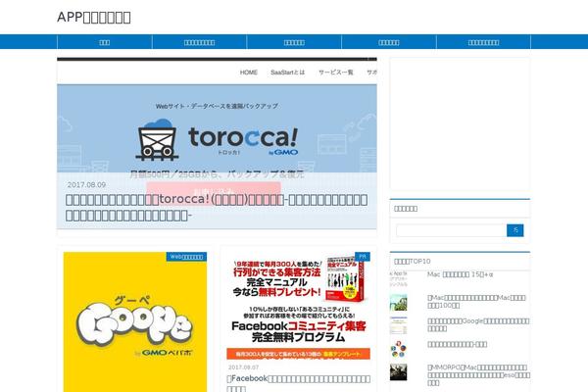
Task: Click the PR tag on Facebook card
Action: (x=363, y=257)
